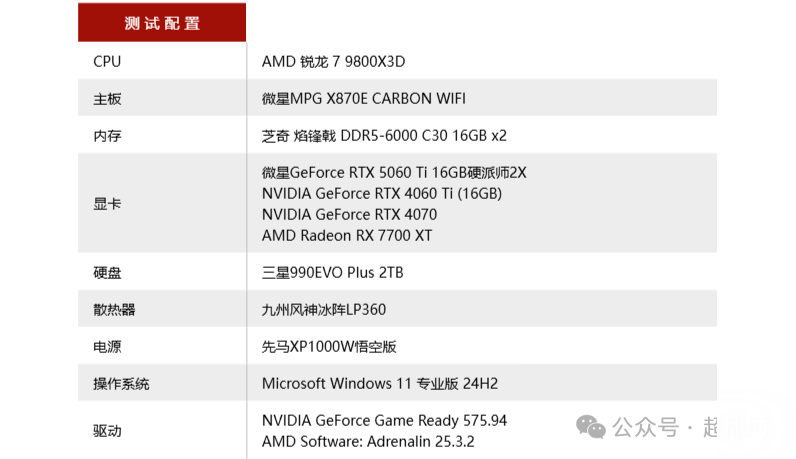Select the 显卡 row label

107,204
